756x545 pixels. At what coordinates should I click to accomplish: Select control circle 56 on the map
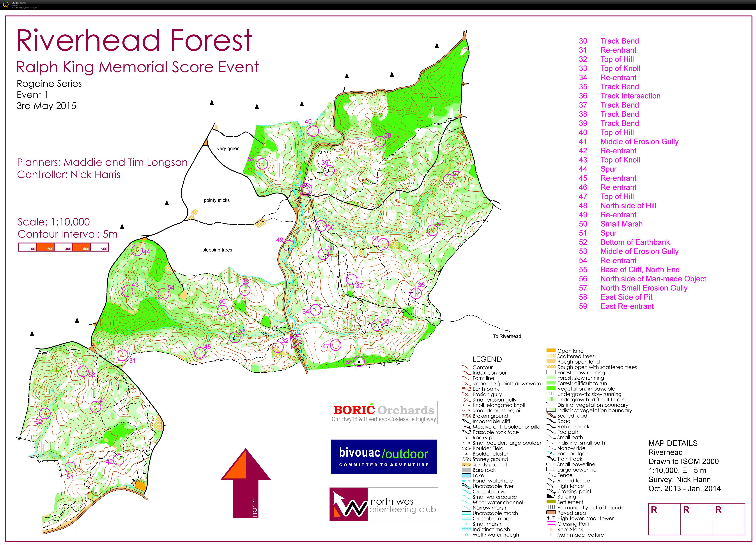359,361
